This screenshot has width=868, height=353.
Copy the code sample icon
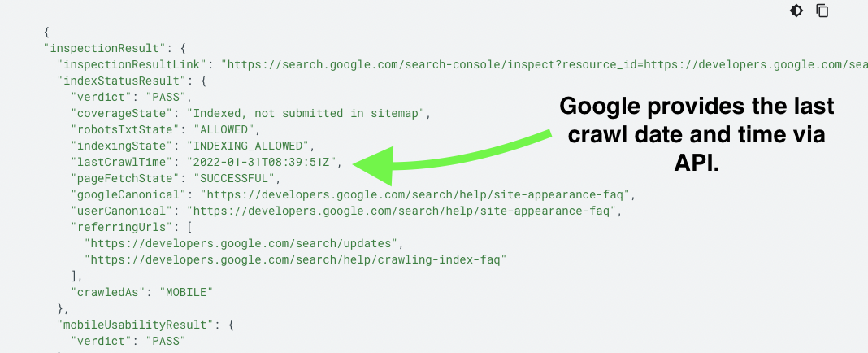822,11
